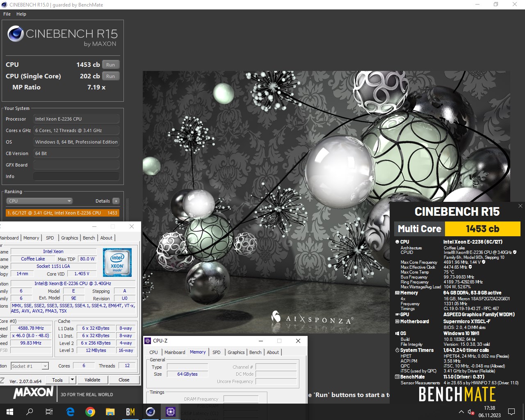Minimize the front CPU-Z window
The height and width of the screenshot is (420, 525).
261,341
